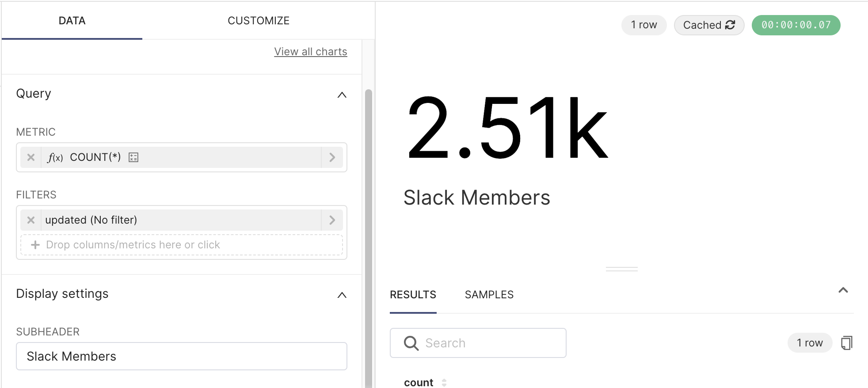The height and width of the screenshot is (388, 868).
Task: Click the count column sort arrows
Action: (444, 383)
